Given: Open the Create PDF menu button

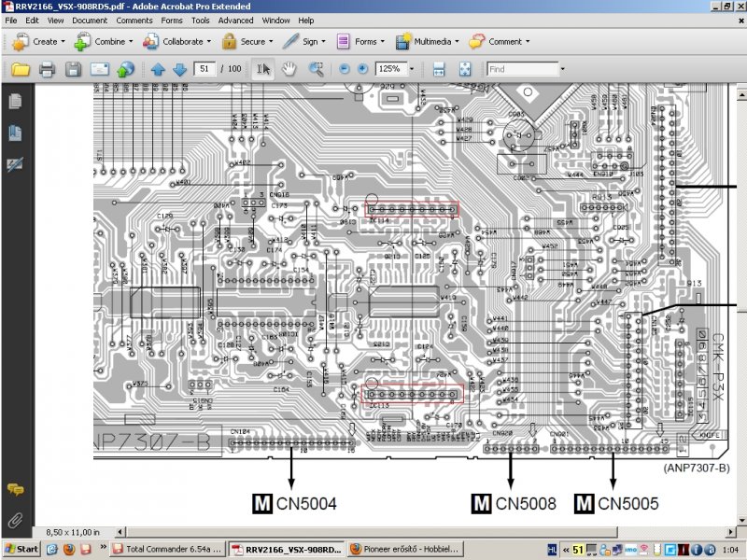Looking at the screenshot, I should pyautogui.click(x=38, y=42).
